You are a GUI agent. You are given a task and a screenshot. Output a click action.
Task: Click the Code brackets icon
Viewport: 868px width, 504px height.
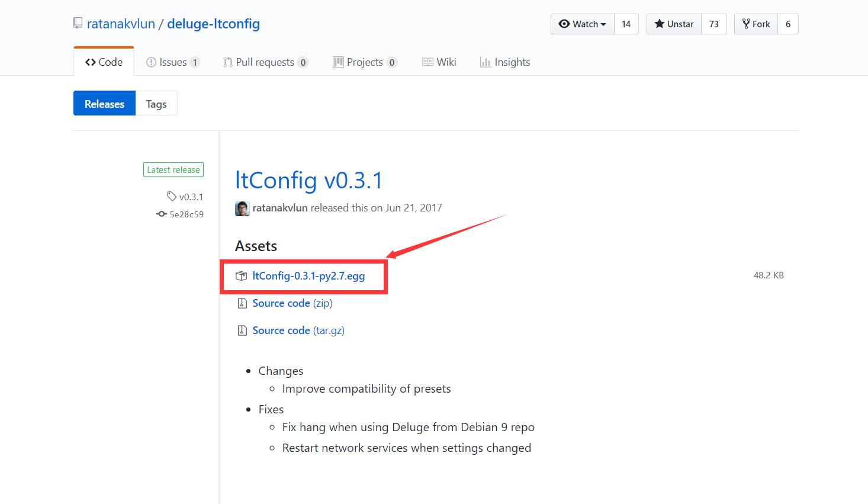click(x=91, y=62)
